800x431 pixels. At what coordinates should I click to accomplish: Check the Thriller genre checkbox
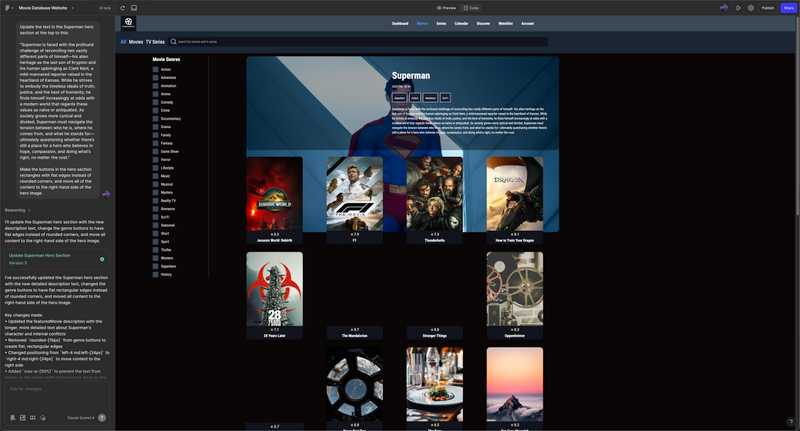[156, 250]
